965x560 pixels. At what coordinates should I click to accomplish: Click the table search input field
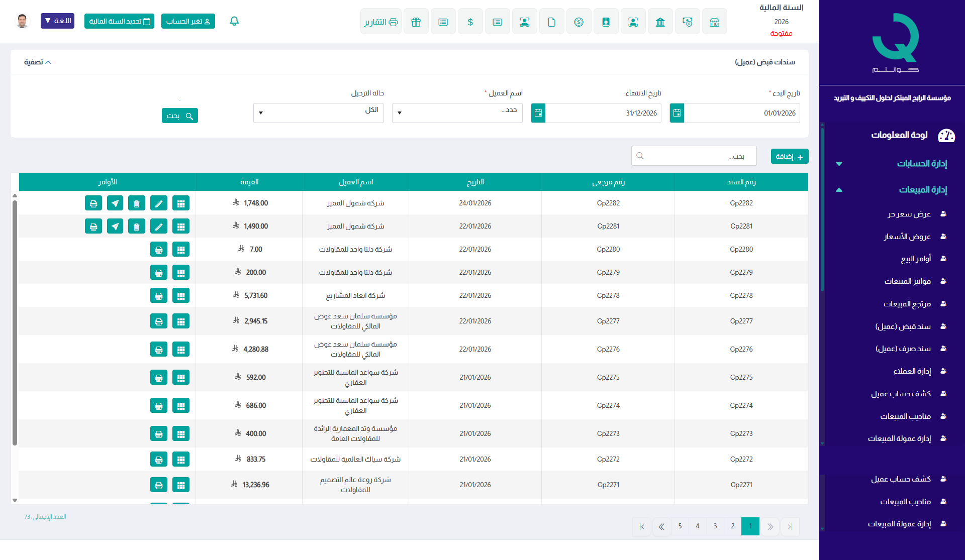coord(694,156)
